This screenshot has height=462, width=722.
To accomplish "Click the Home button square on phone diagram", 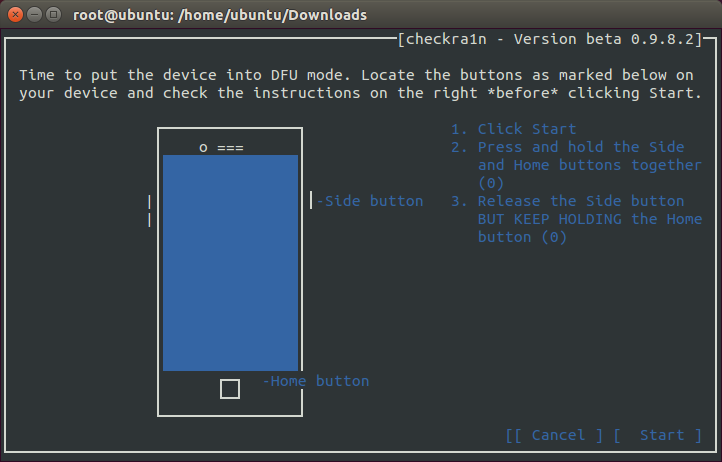I will coord(230,389).
